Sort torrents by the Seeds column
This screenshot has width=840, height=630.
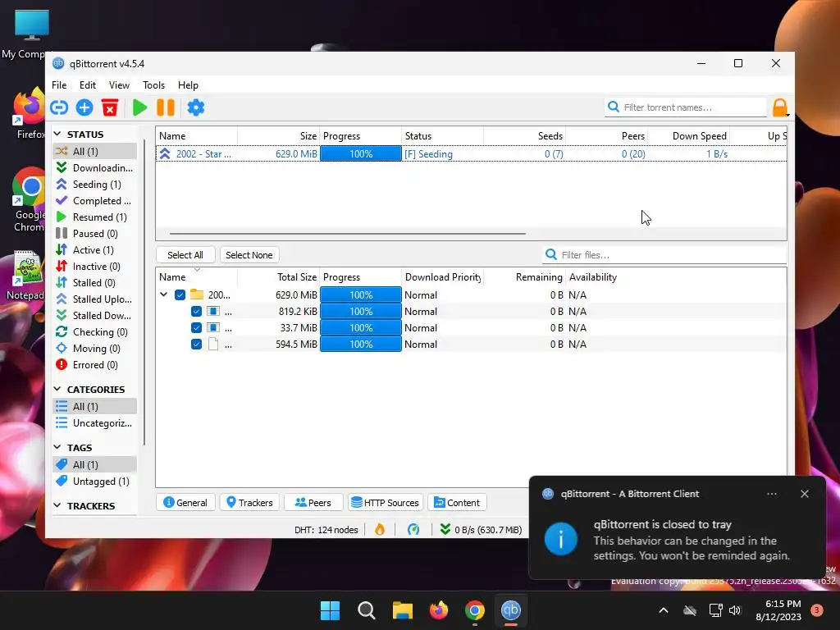(524, 136)
